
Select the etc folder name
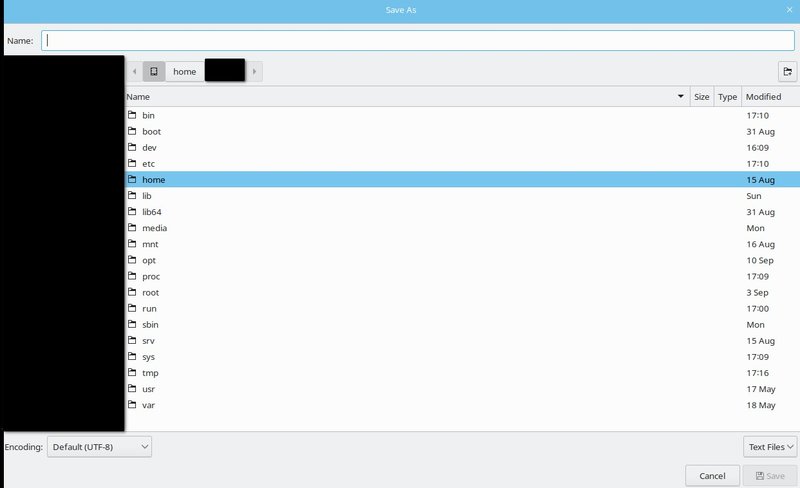coord(148,163)
